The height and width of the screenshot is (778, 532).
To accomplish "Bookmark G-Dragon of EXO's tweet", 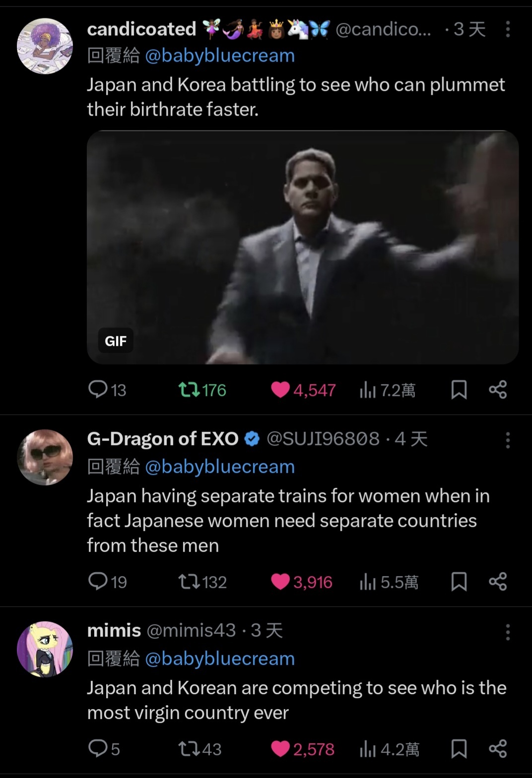I will coord(459,581).
